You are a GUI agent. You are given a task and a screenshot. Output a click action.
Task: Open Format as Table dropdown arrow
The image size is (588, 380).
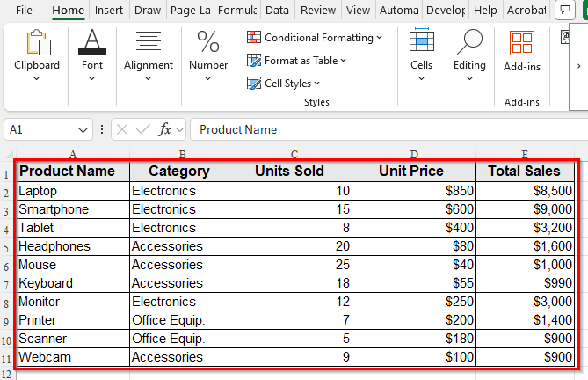343,61
